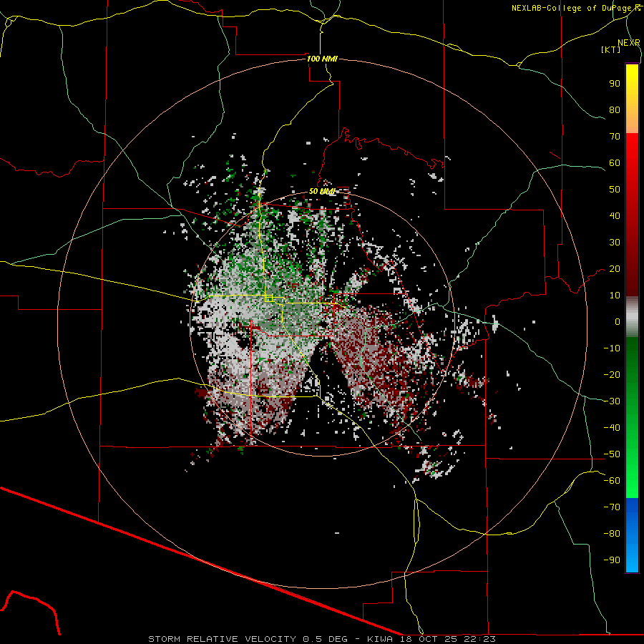Screen dimensions: 644x644
Task: Click the NEXR label above the color scale
Action: click(x=629, y=43)
